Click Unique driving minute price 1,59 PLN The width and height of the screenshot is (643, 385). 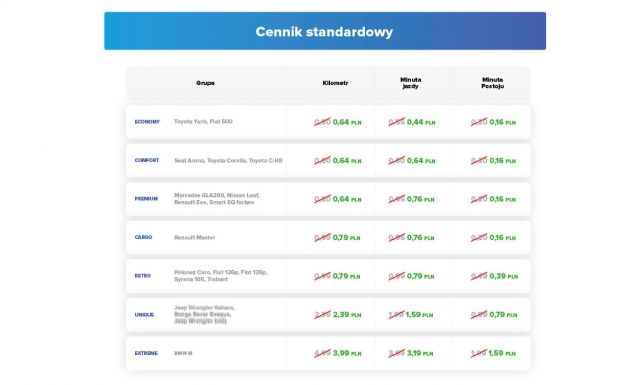click(x=419, y=315)
